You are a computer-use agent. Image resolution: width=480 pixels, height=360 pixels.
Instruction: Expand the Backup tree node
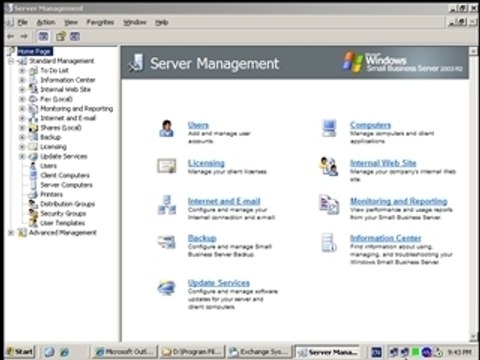(x=22, y=137)
